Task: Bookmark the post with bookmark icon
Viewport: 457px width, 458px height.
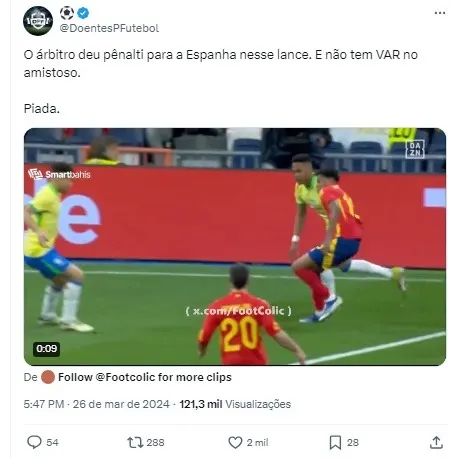Action: (335, 442)
